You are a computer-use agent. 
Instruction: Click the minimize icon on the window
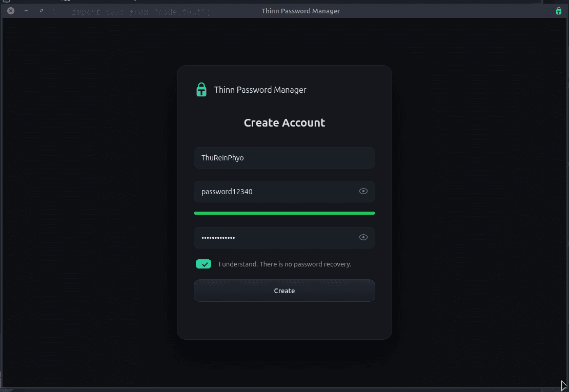click(x=26, y=10)
